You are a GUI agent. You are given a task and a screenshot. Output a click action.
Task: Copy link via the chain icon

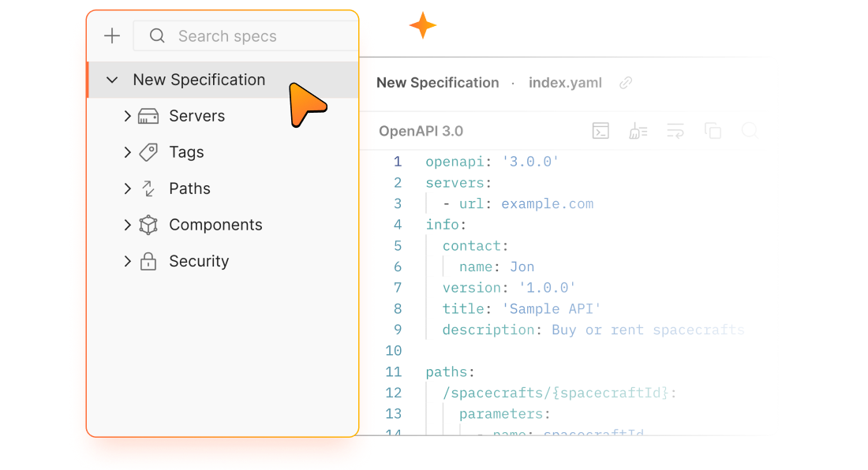[626, 83]
